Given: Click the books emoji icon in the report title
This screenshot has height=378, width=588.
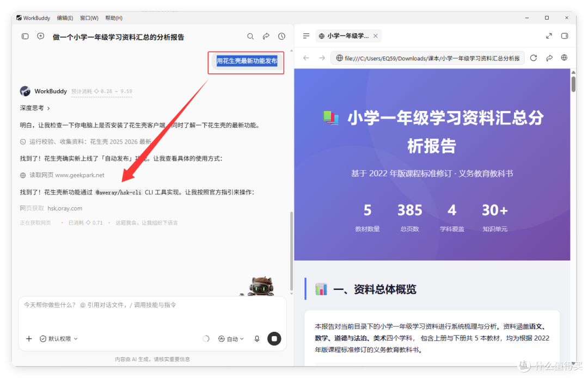Looking at the screenshot, I should tap(331, 117).
